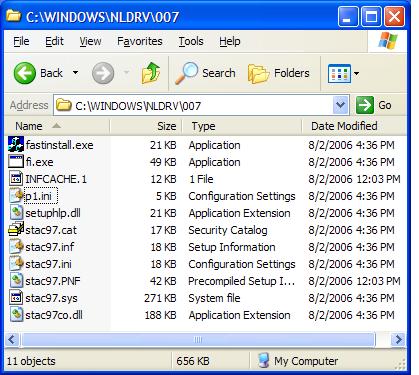Click the Go button
419x375 pixels.
tap(374, 105)
